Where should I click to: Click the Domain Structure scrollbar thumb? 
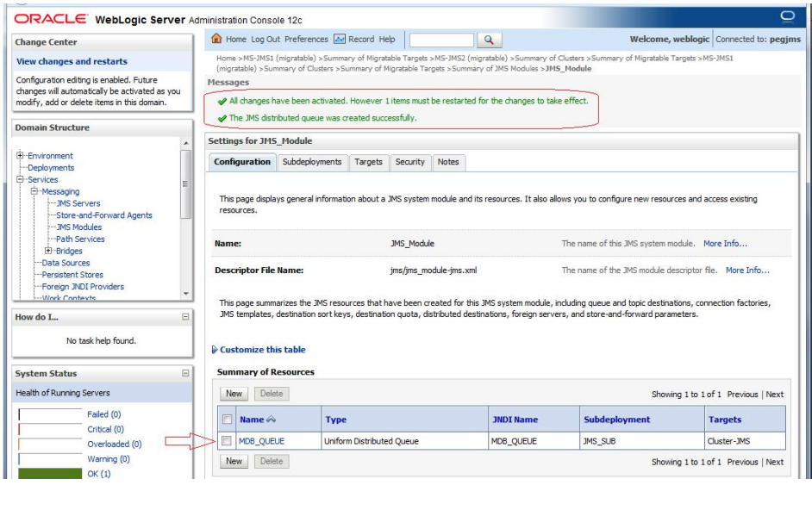click(x=185, y=183)
